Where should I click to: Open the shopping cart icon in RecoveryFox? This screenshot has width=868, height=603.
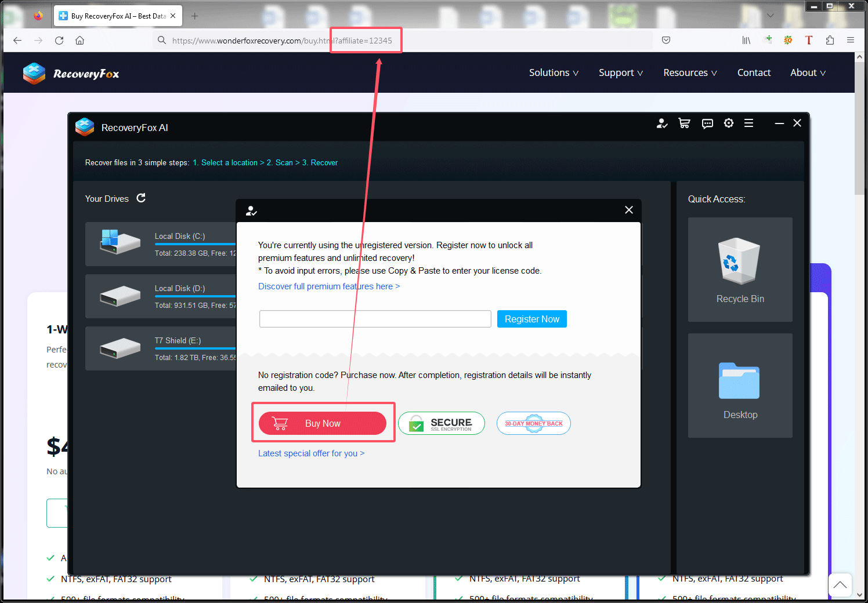(684, 123)
